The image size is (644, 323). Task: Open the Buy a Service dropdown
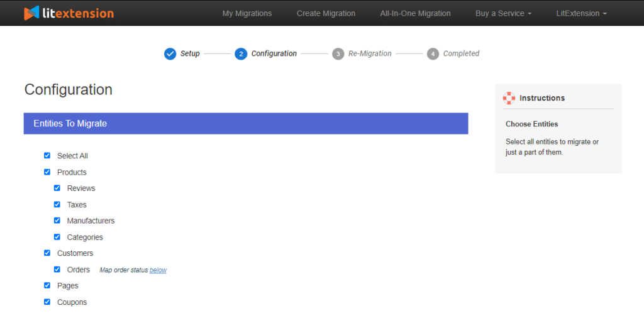point(503,13)
